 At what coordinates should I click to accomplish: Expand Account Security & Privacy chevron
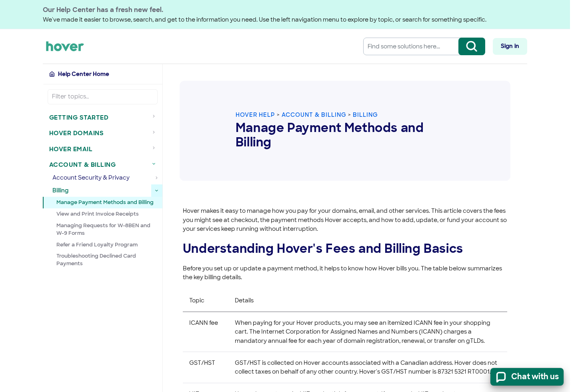click(x=156, y=178)
